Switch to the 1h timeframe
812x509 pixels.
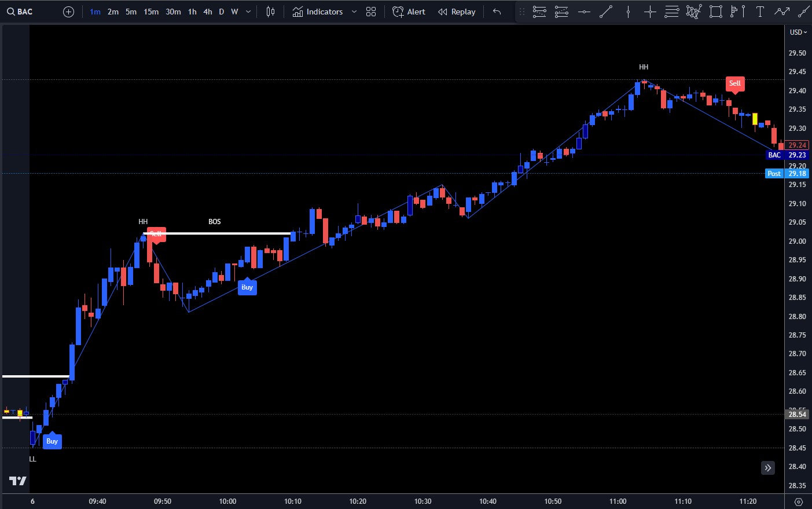point(192,12)
